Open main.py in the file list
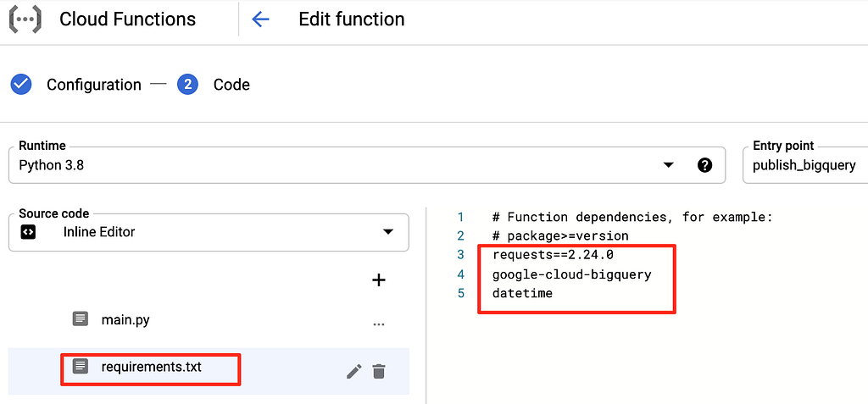The height and width of the screenshot is (404, 868). [x=125, y=320]
